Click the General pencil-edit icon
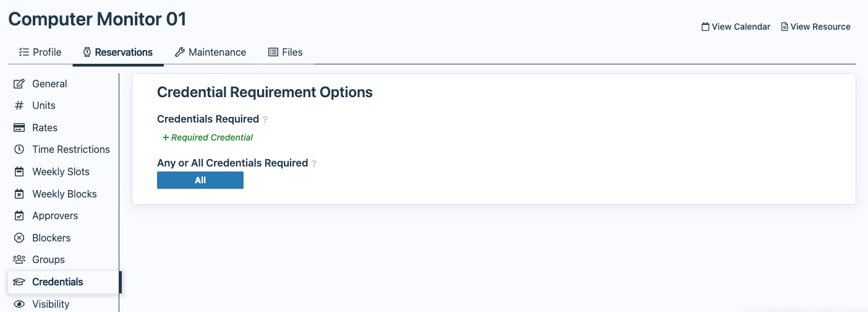 (19, 84)
